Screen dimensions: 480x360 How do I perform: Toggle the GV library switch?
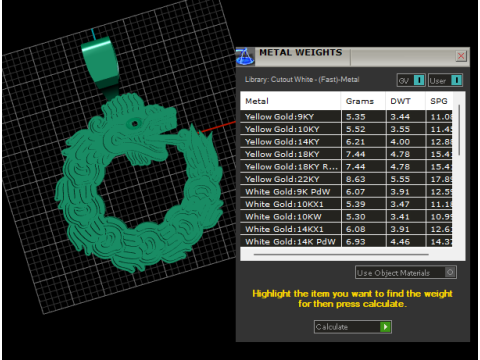(x=411, y=80)
